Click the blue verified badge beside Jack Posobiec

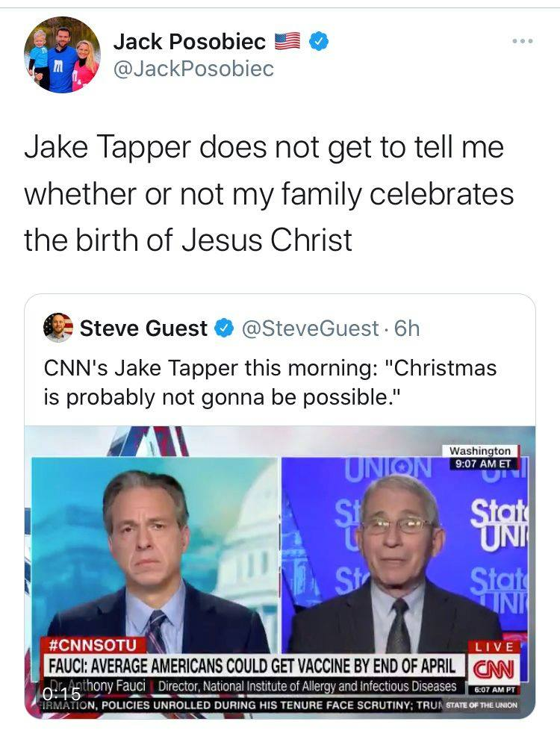(319, 43)
